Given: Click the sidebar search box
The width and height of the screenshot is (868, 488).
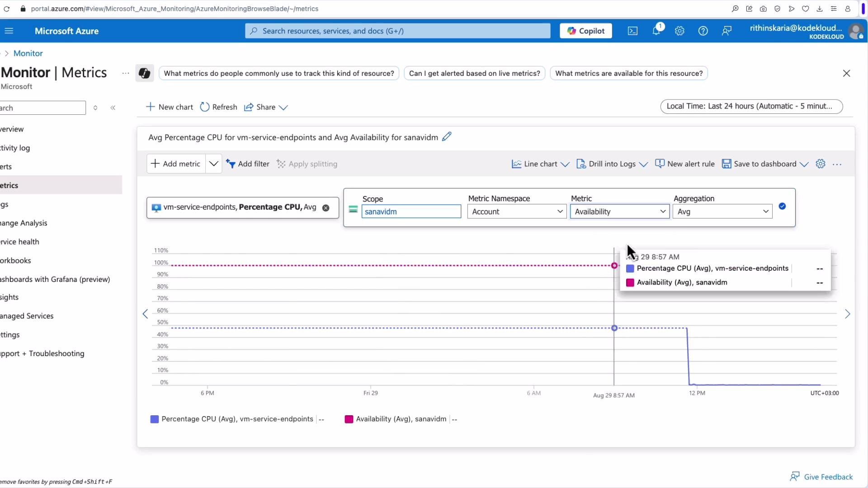Looking at the screenshot, I should click(42, 108).
